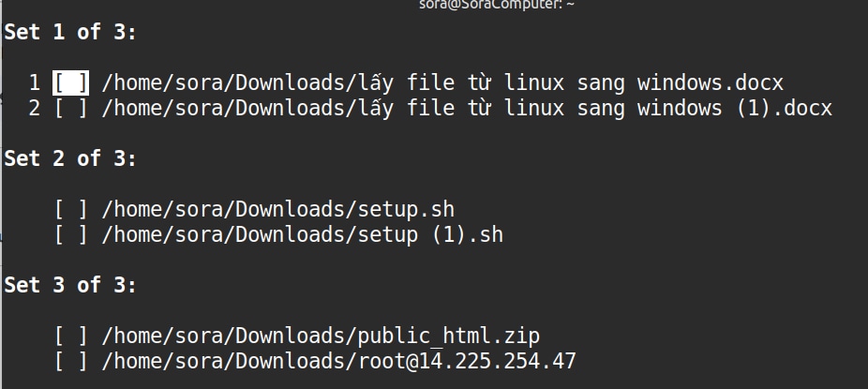Toggle the highlighted checkbox on line 1
Screen dimensions: 868x389
70,82
